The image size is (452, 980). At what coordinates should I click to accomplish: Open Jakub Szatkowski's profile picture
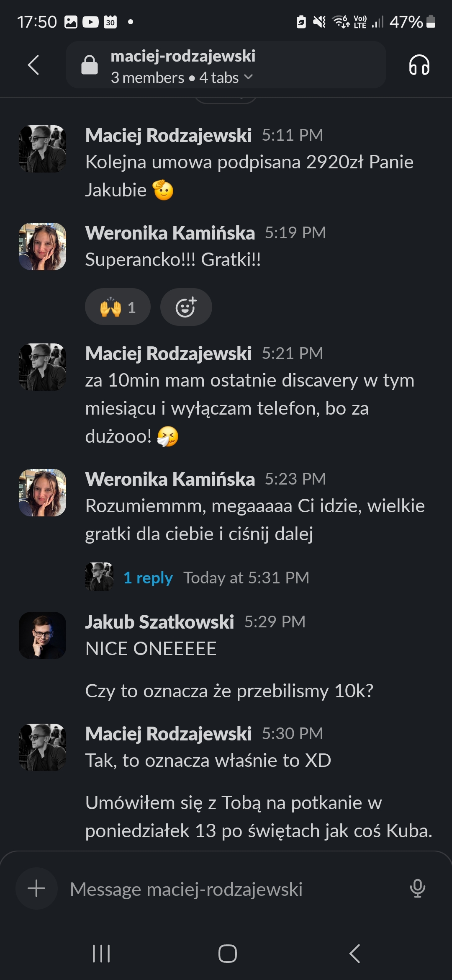(42, 635)
